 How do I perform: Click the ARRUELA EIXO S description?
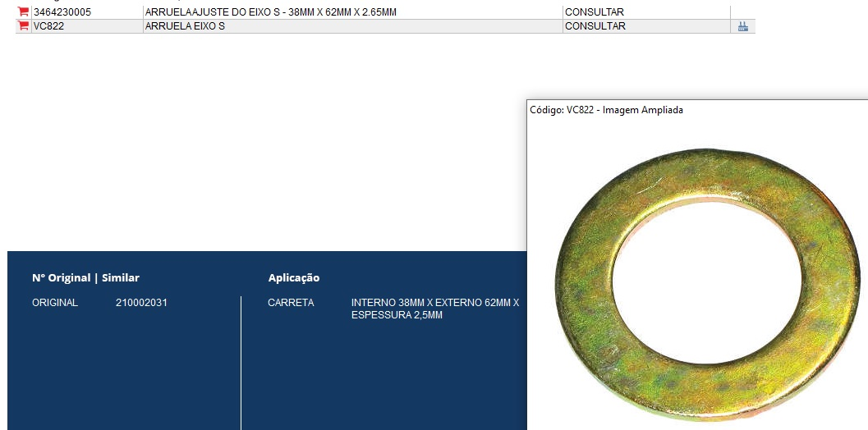pyautogui.click(x=185, y=26)
